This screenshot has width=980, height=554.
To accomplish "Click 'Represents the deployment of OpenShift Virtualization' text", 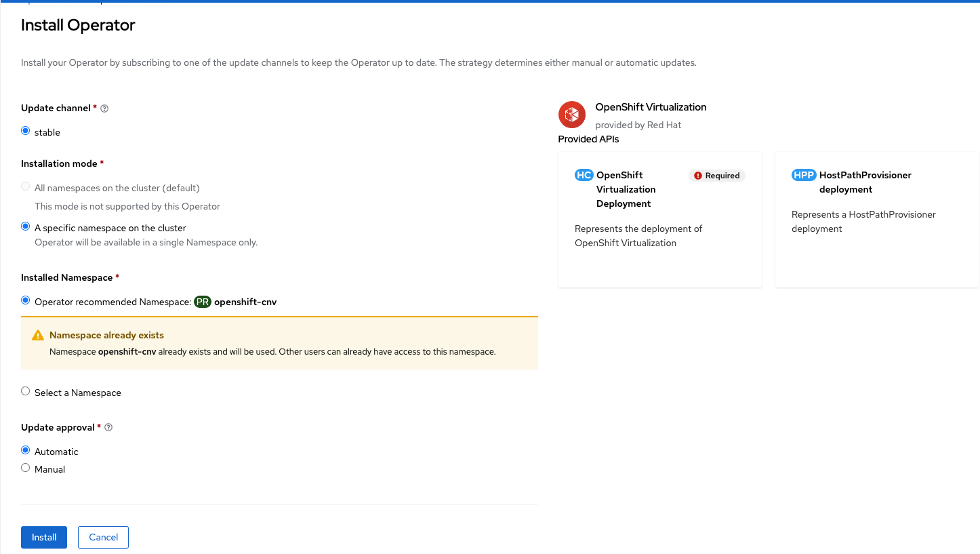I will pos(638,236).
